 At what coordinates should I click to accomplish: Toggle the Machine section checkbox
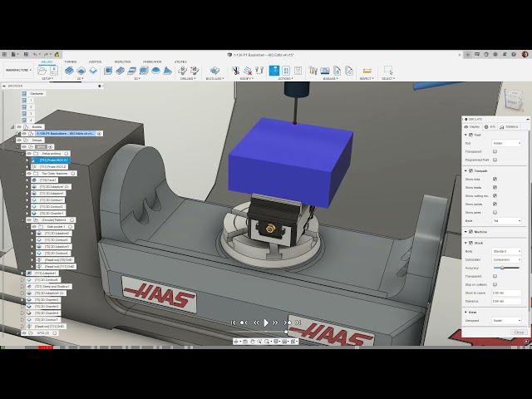point(471,232)
